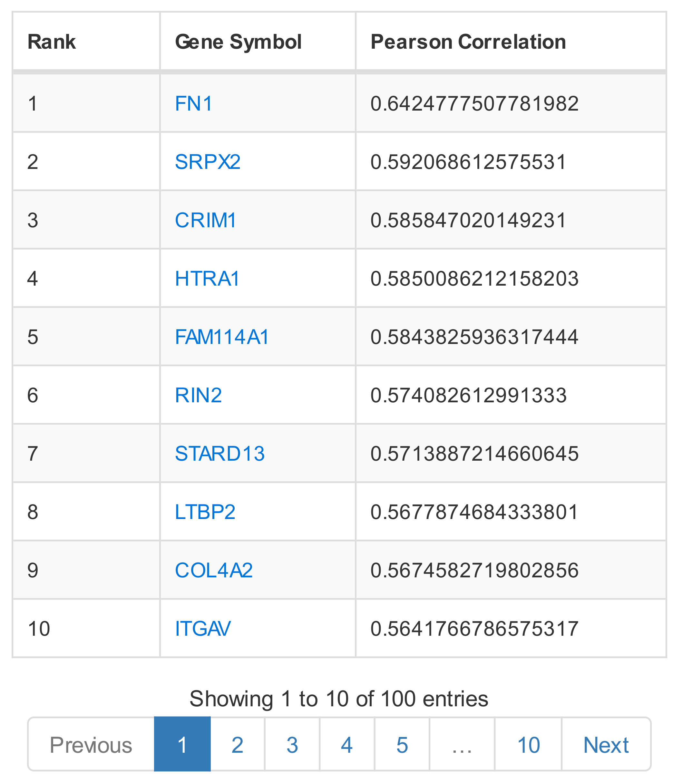Select the LTBP2 gene symbol
The width and height of the screenshot is (682, 784).
coord(205,512)
